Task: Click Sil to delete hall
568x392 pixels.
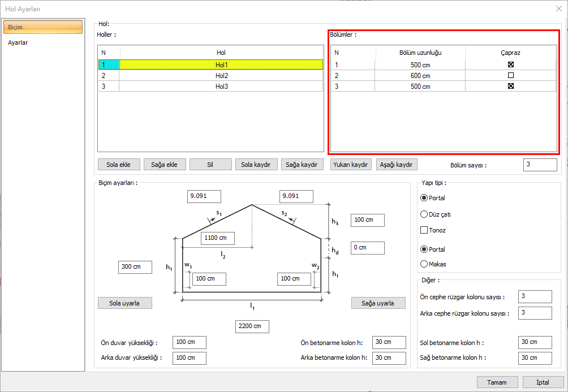Action: tap(210, 165)
